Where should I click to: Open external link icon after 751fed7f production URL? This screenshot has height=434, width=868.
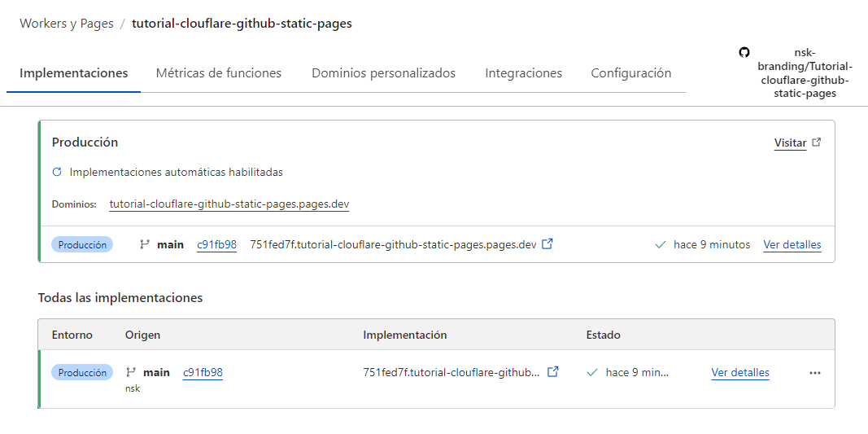coord(547,243)
